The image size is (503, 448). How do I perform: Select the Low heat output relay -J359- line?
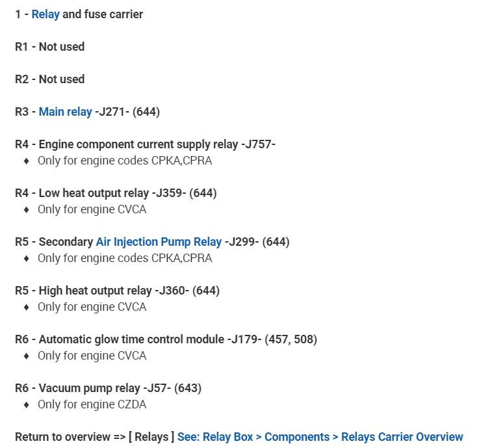(x=116, y=193)
